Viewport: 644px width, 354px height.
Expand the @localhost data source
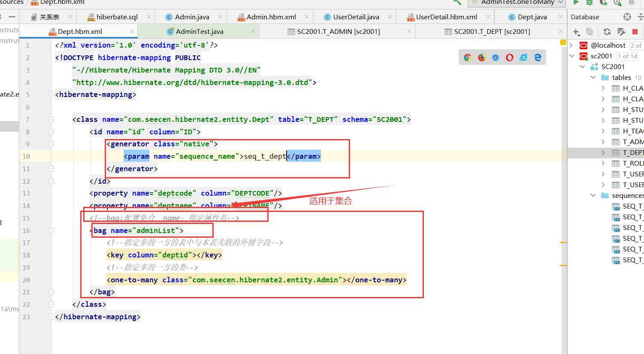(571, 45)
